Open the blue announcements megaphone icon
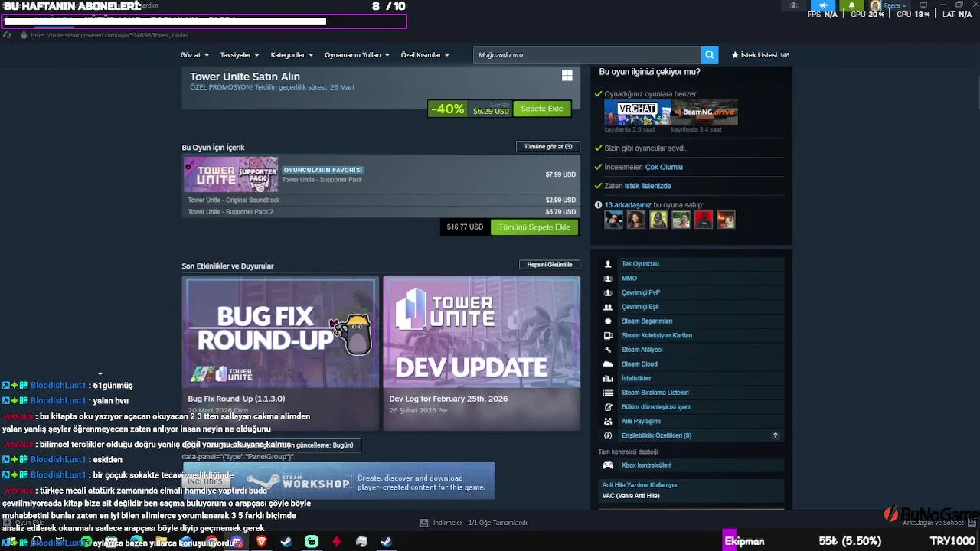The image size is (980, 551). tap(824, 5)
